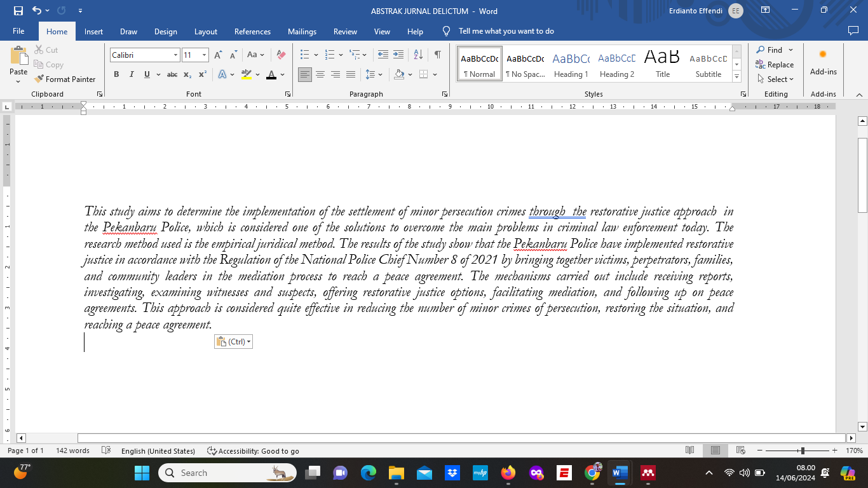Toggle bold formatting
The height and width of the screenshot is (488, 868).
[116, 74]
